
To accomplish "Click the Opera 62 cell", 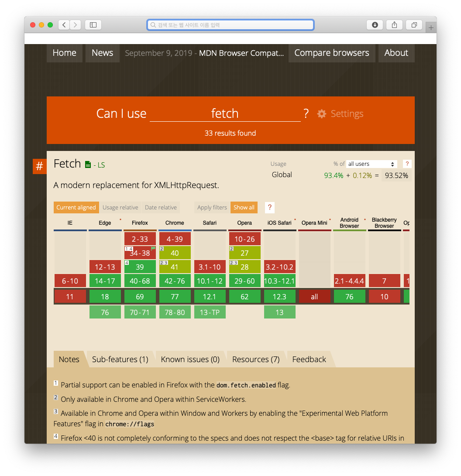I will 245,297.
